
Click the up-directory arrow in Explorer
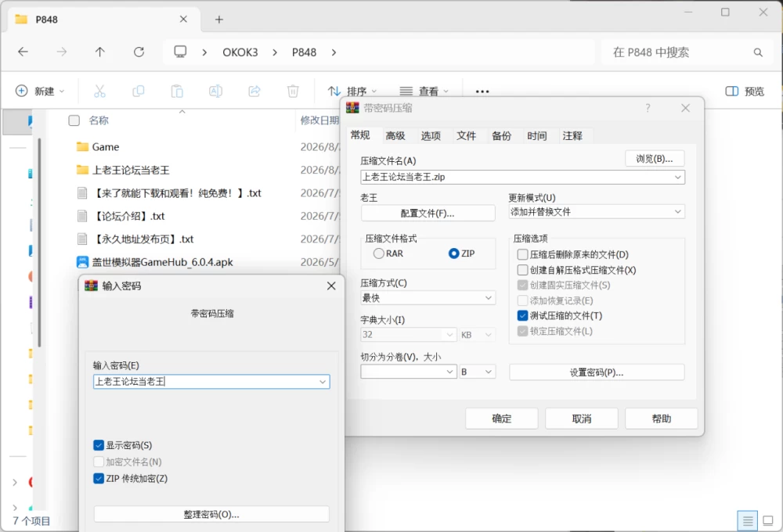[x=100, y=52]
